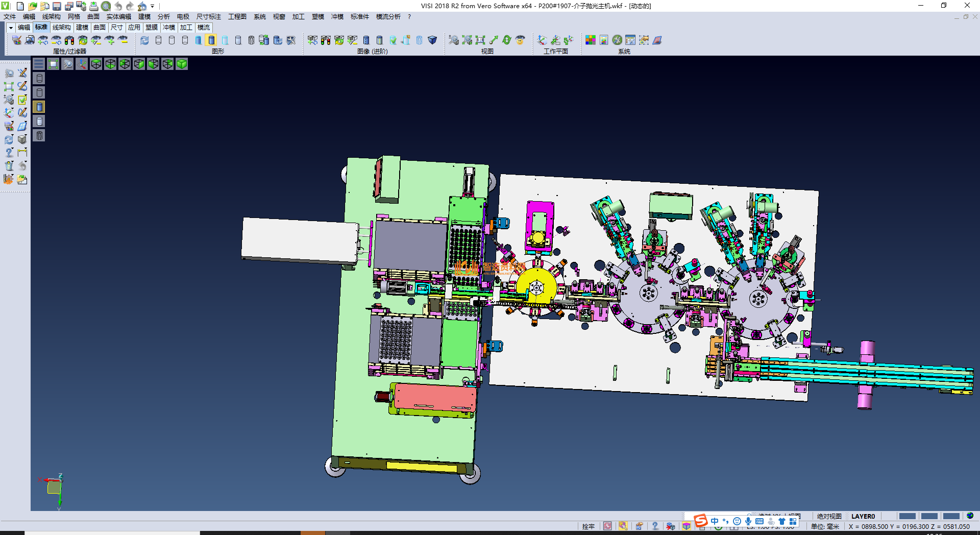Click the traffic light filter icon
The image size is (980, 535).
pos(69,40)
